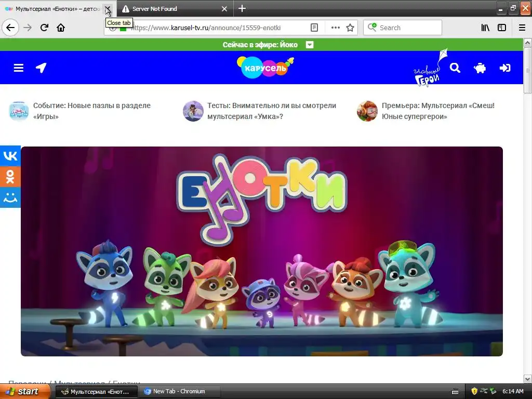Show sidebars using toolbar icon
The width and height of the screenshot is (532, 399).
coord(502,28)
